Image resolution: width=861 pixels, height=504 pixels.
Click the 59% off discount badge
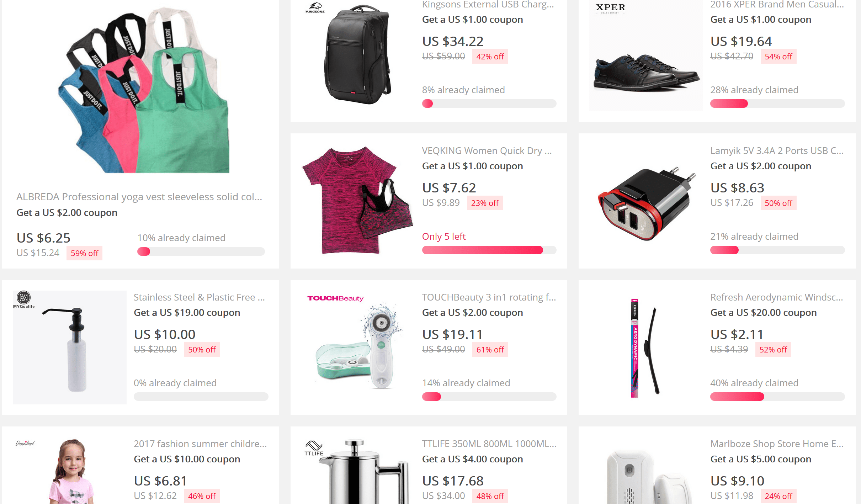(x=84, y=253)
